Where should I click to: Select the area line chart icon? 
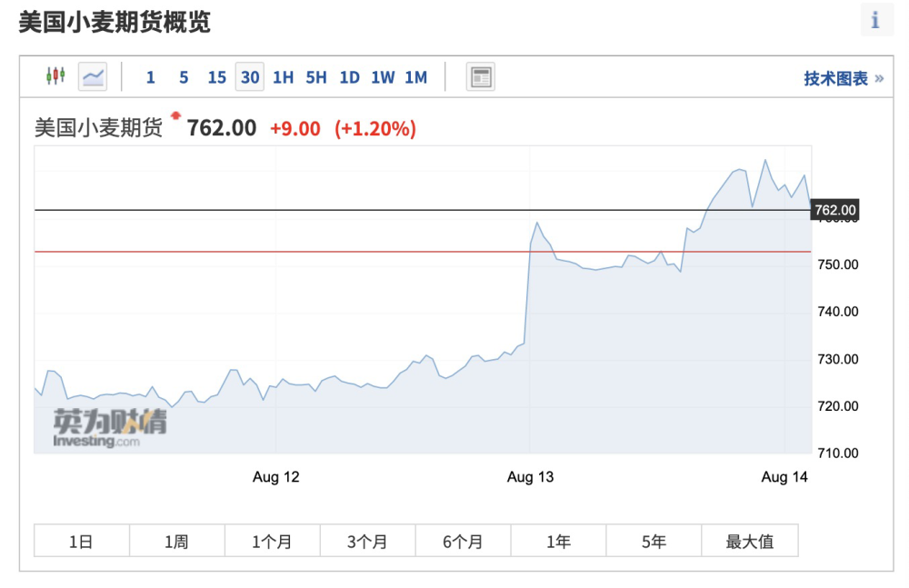(x=93, y=76)
